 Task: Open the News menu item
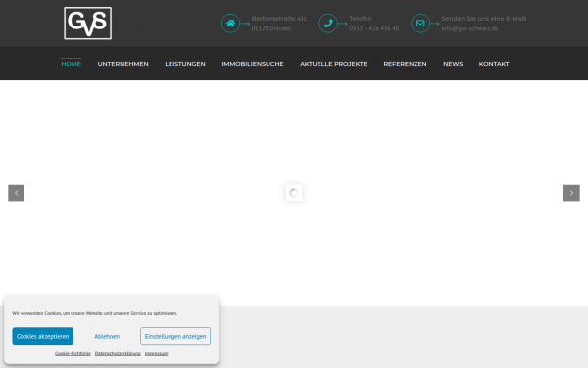coord(453,64)
